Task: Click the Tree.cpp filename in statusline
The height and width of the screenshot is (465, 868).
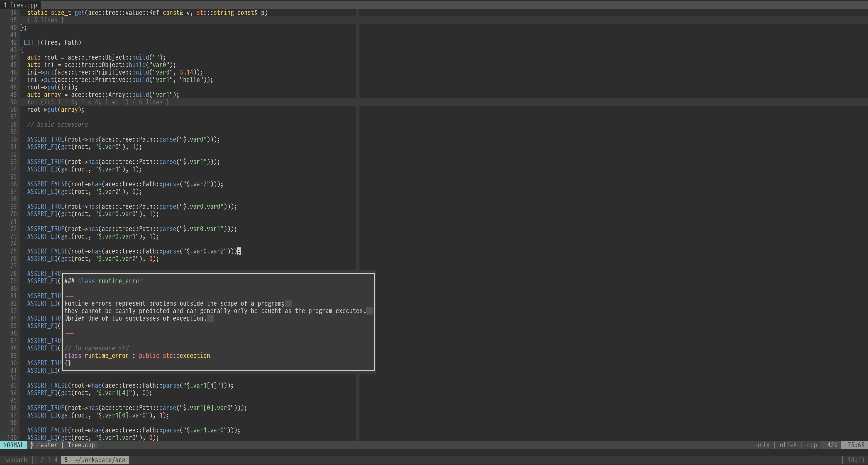Action: click(81, 445)
